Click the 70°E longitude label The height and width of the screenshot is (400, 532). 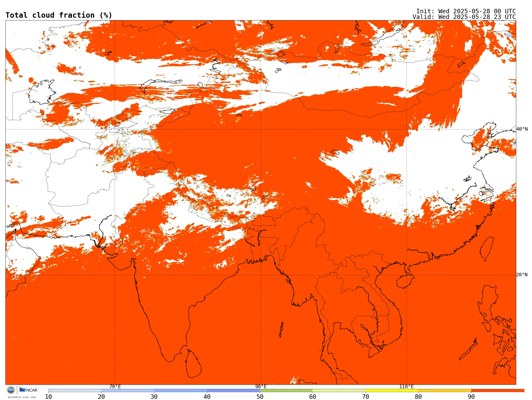tap(115, 386)
